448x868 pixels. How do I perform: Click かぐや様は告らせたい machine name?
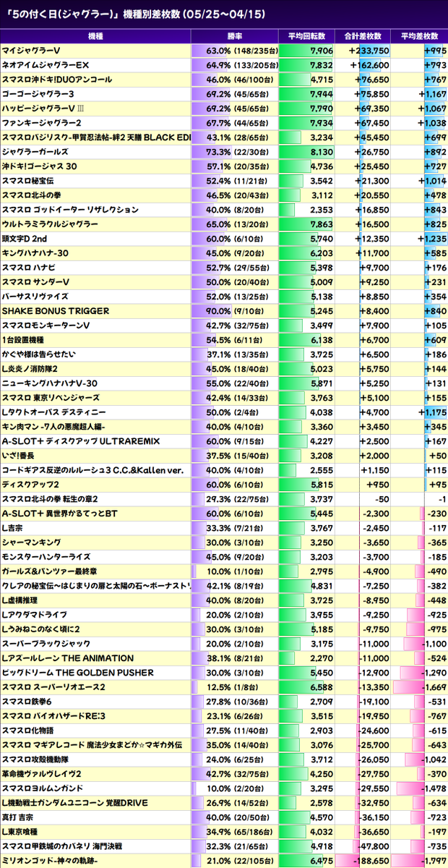tap(39, 354)
